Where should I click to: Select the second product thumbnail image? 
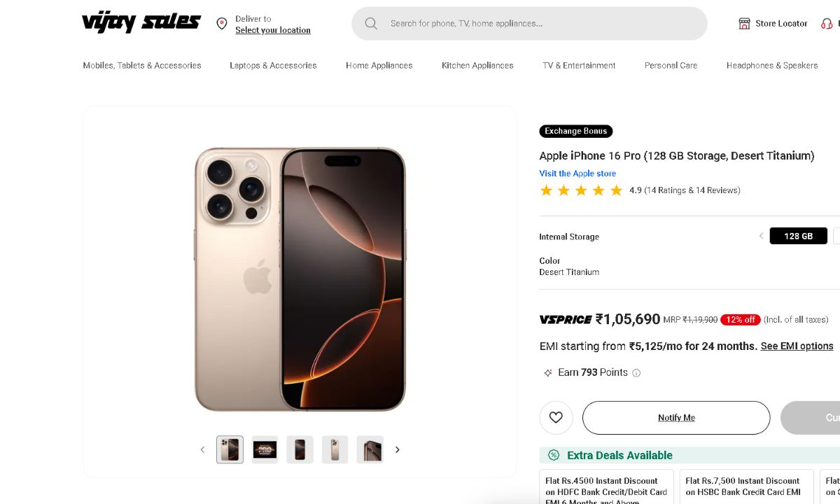265,449
